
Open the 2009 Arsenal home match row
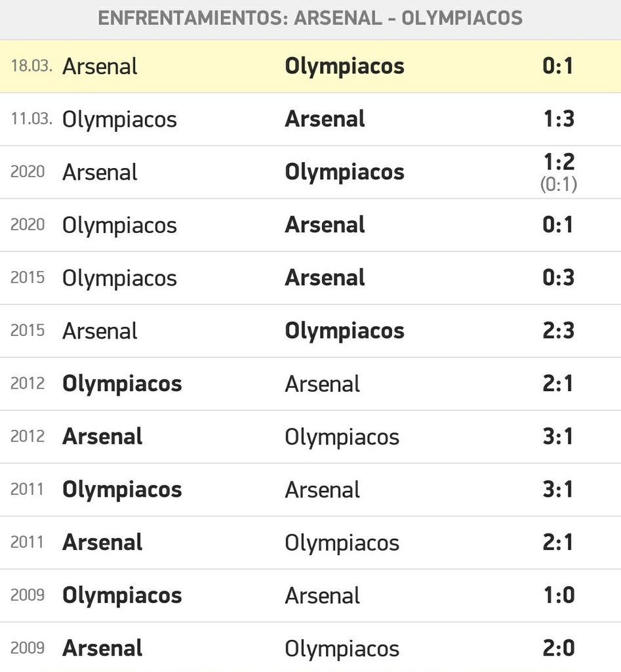tap(310, 648)
